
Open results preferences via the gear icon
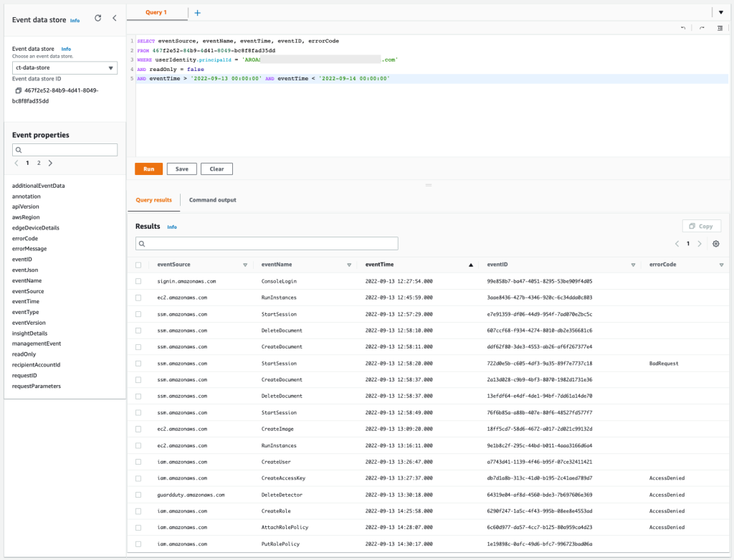pyautogui.click(x=715, y=244)
